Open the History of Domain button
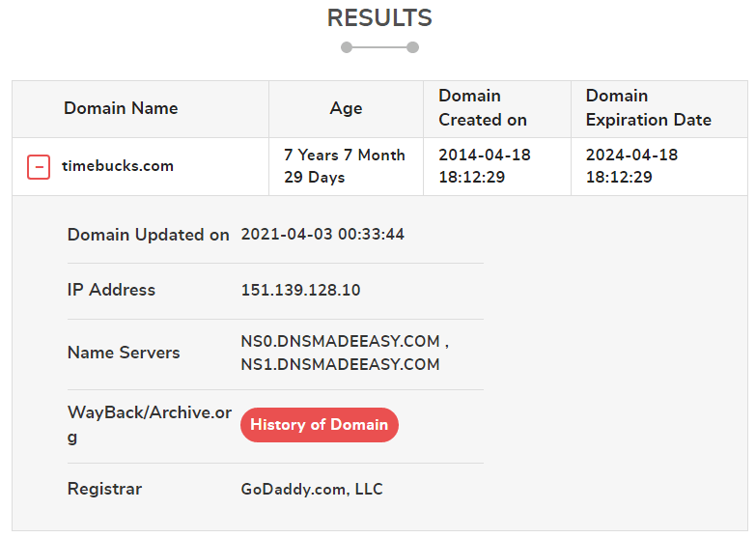 [320, 425]
